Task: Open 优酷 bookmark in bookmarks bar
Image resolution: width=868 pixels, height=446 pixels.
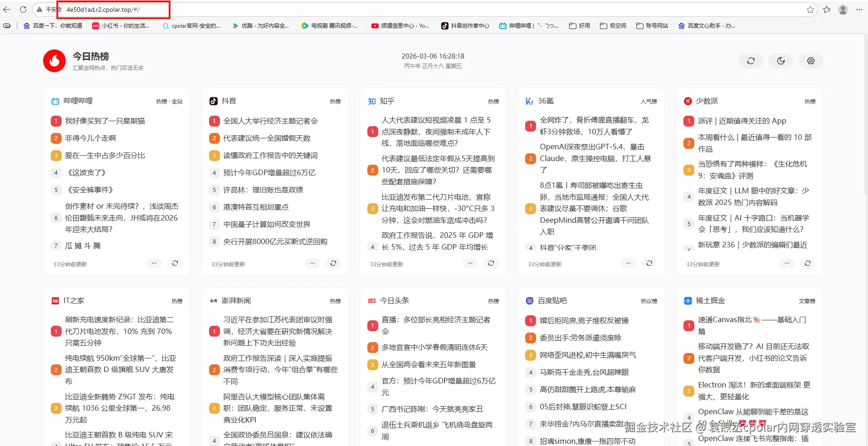Action: pos(260,26)
